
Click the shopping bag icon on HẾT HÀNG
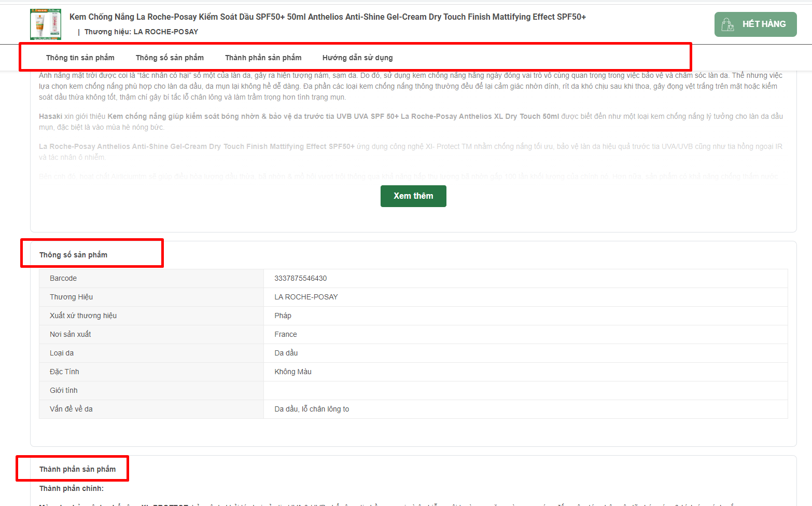(x=727, y=24)
